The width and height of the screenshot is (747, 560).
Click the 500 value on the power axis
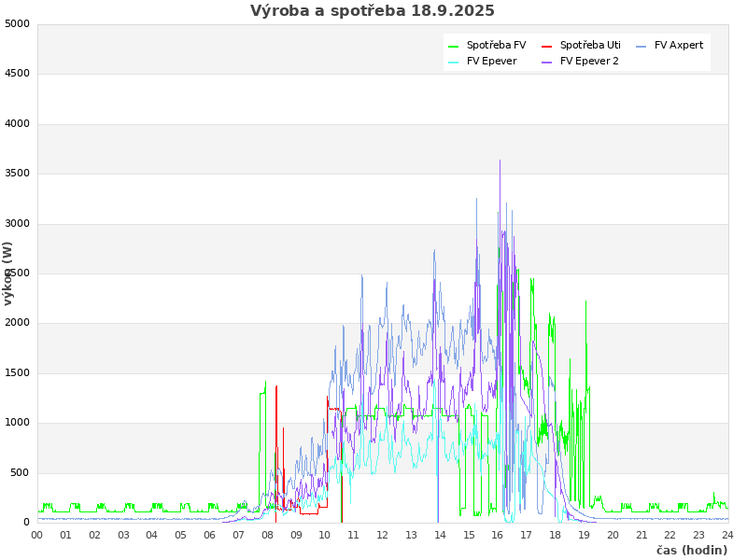20,473
